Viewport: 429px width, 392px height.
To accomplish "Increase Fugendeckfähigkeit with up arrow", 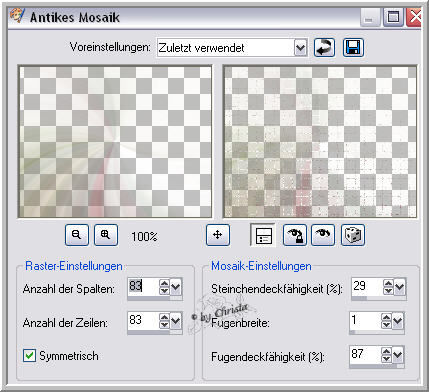I will [x=386, y=351].
